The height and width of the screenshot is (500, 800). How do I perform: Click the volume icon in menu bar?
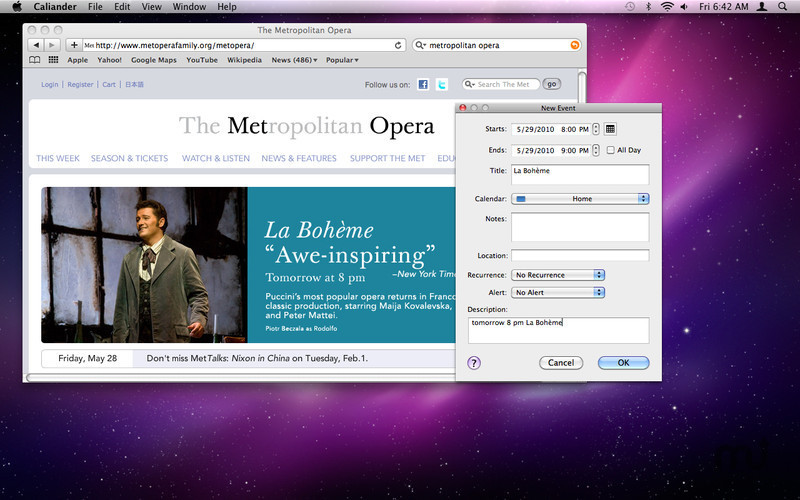point(684,7)
